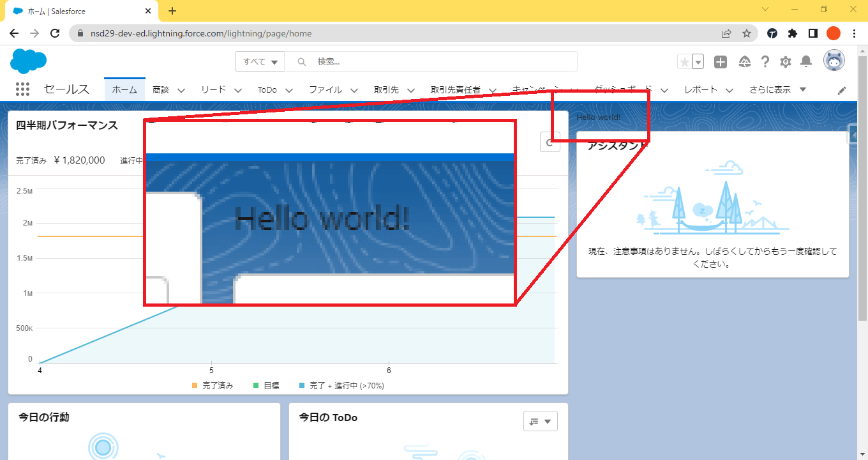This screenshot has height=460, width=868.
Task: Open the 今日の ToDo filter dropdown
Action: click(540, 421)
